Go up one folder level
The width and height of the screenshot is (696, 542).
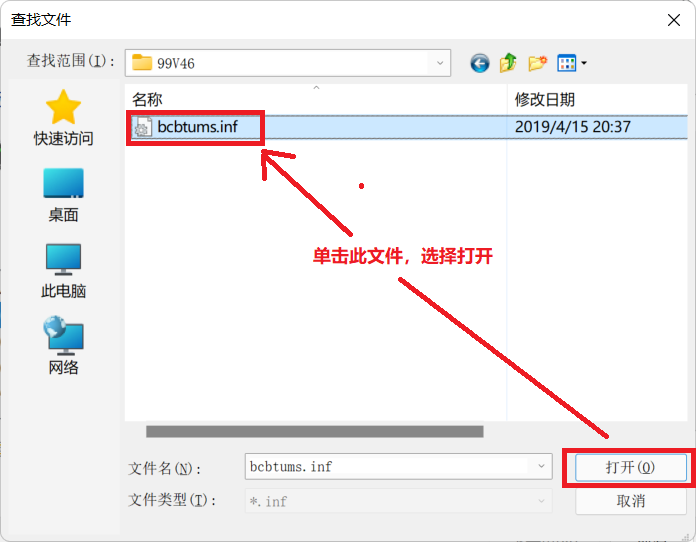[x=508, y=63]
